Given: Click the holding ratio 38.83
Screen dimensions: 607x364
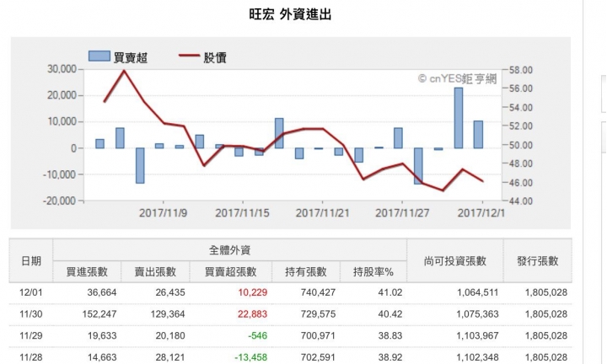Looking at the screenshot, I should click(390, 335).
